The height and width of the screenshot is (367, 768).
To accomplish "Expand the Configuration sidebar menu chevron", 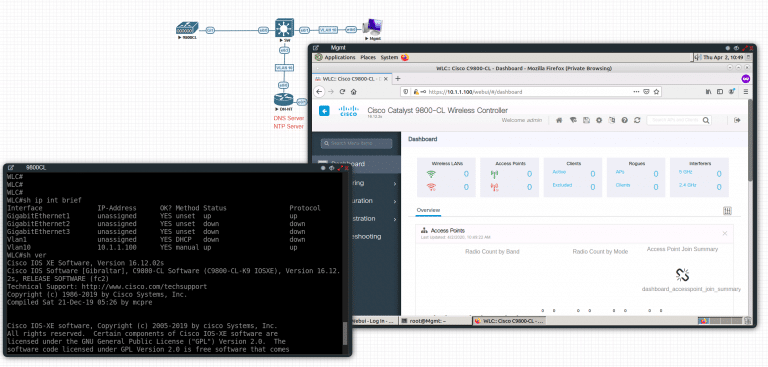I will [x=395, y=201].
